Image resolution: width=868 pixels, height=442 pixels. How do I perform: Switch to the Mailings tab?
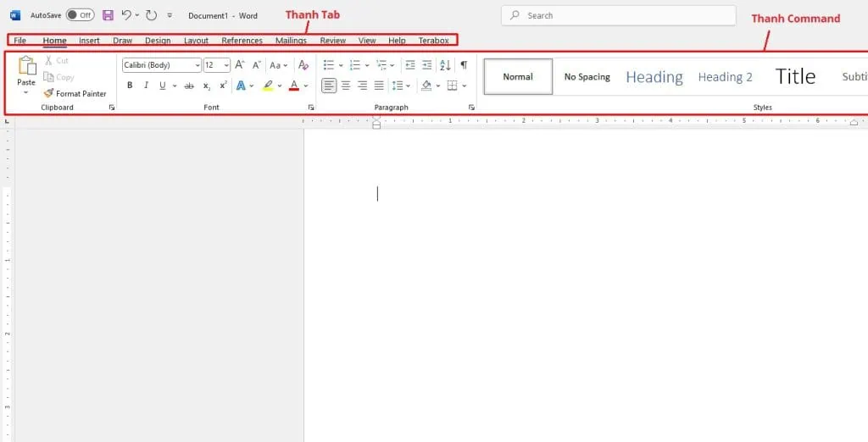292,41
